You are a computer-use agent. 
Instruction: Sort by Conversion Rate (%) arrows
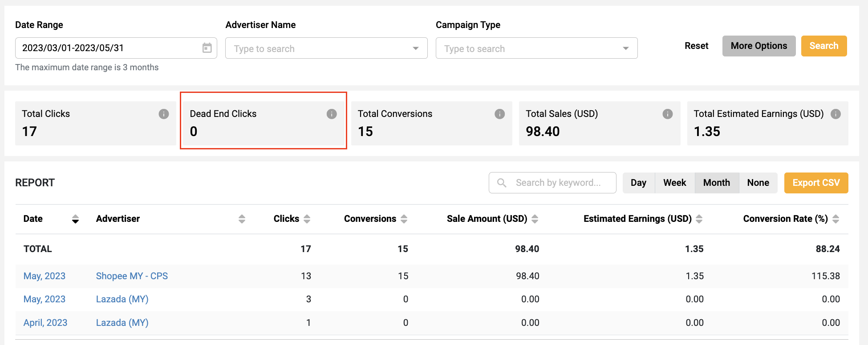(836, 219)
